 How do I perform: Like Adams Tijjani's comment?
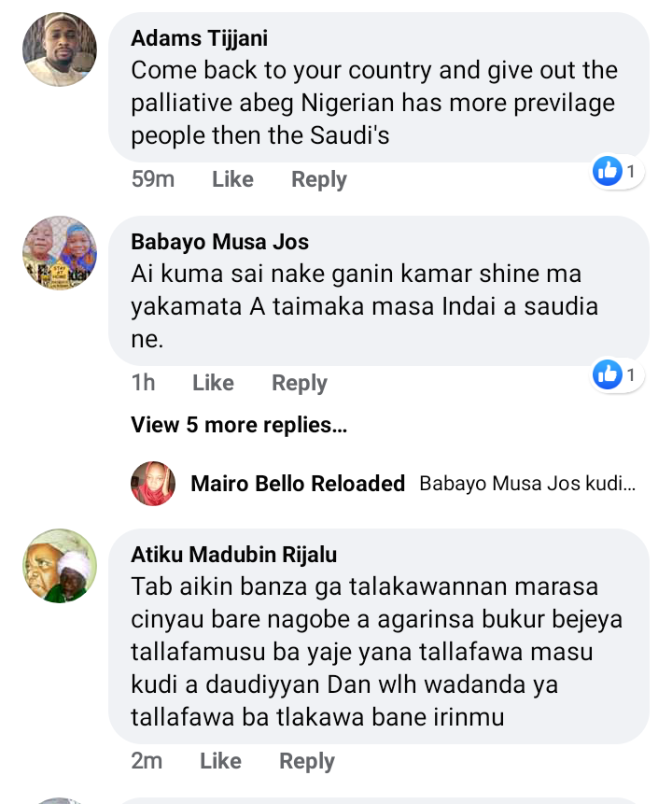click(x=232, y=179)
